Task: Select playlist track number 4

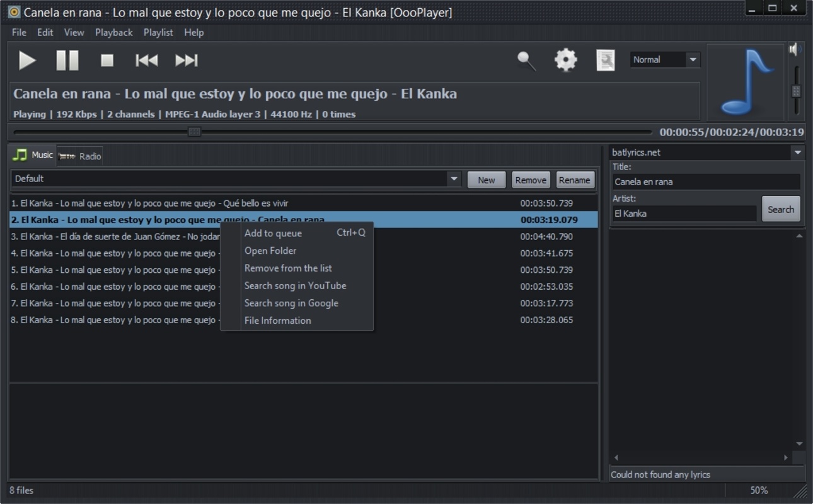Action: (304, 253)
